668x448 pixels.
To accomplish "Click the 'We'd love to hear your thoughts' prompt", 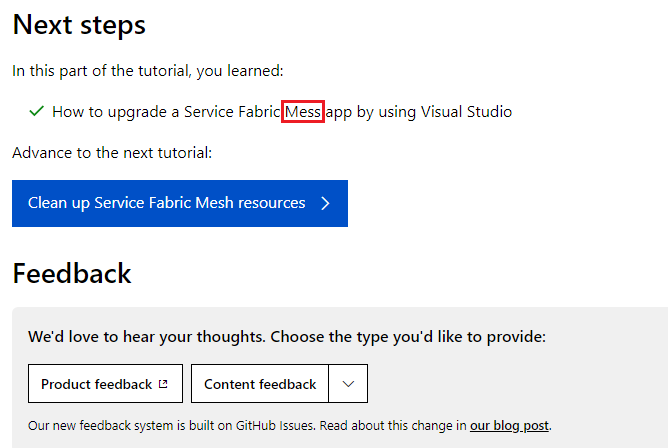I will [x=287, y=337].
